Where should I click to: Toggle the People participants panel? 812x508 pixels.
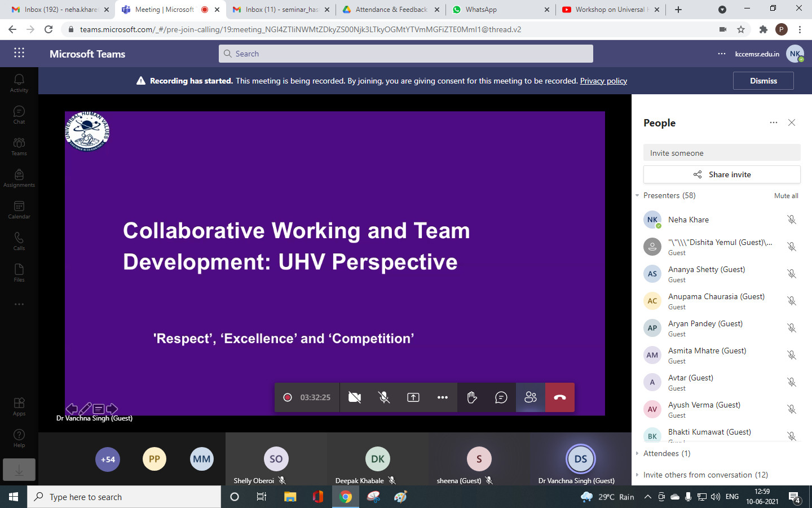[x=531, y=397]
